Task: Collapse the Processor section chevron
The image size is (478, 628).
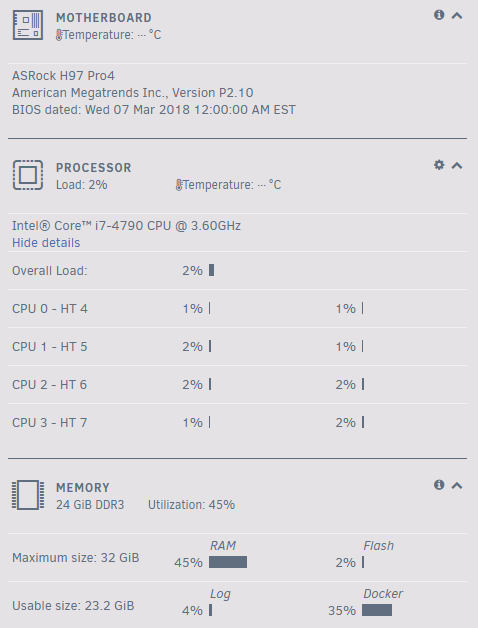Action: click(457, 165)
